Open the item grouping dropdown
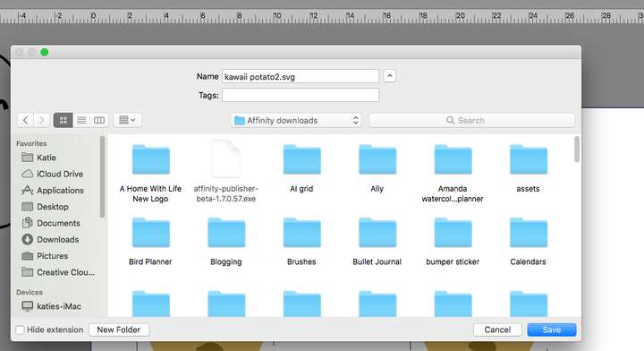Screen dimensions: 644x351 point(127,120)
